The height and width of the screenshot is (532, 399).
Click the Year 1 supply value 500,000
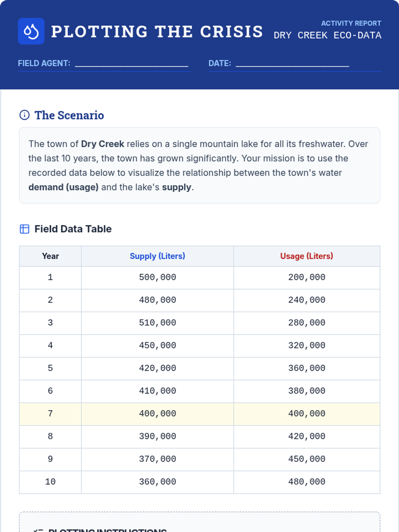click(x=157, y=277)
